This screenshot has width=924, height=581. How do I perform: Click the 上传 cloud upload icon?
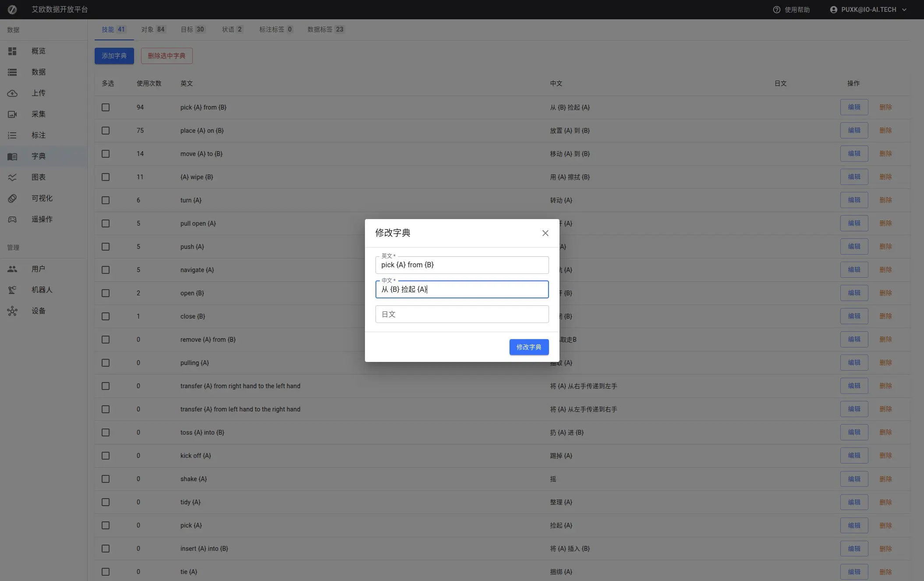click(x=12, y=93)
